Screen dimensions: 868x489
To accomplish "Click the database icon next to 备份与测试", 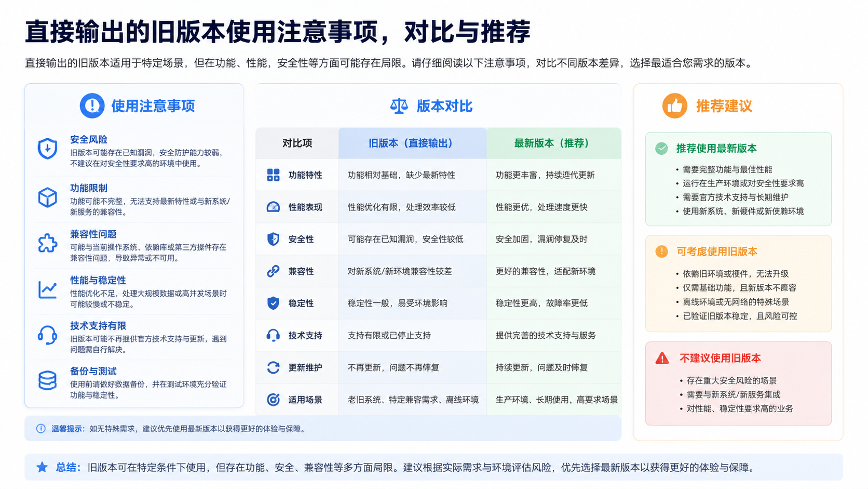I will 47,380.
